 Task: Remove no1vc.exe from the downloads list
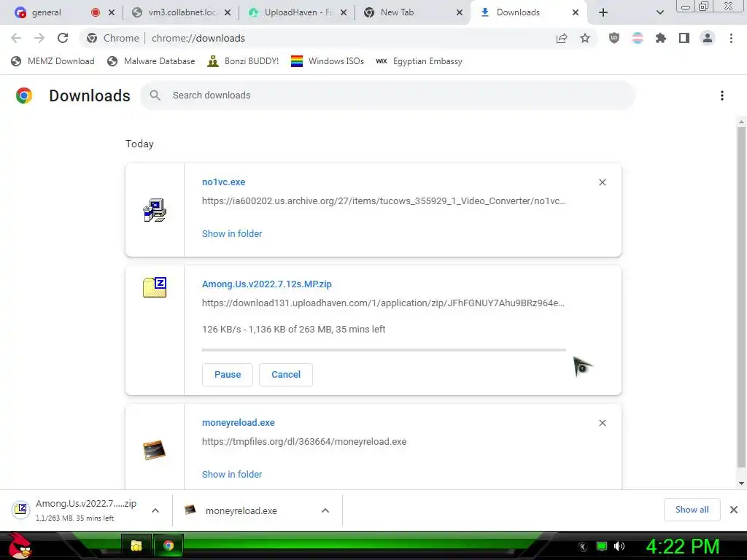click(x=602, y=182)
